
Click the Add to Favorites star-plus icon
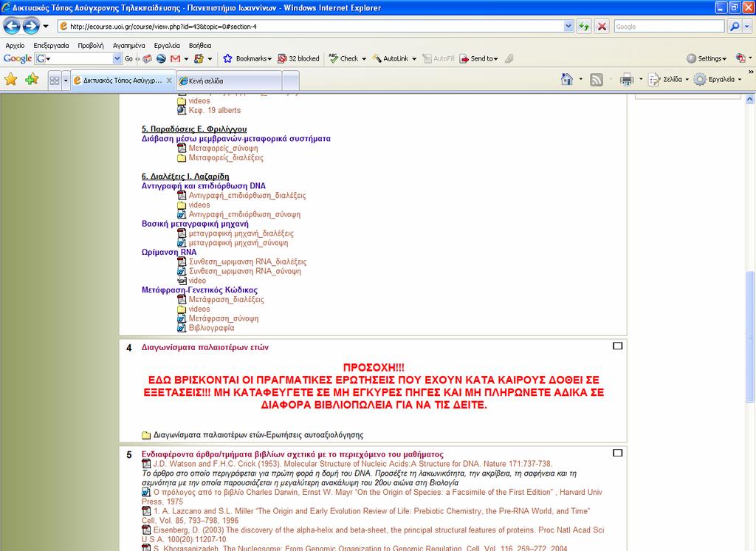tap(32, 79)
